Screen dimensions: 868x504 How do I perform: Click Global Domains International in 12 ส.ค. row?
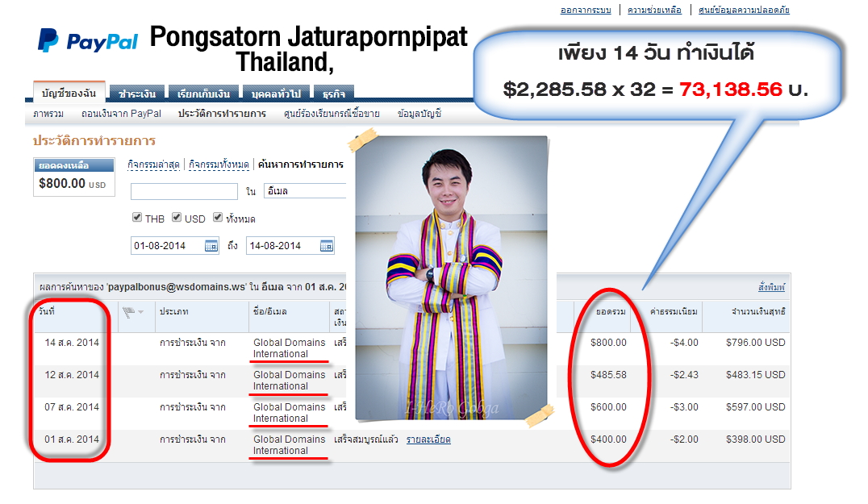point(289,381)
